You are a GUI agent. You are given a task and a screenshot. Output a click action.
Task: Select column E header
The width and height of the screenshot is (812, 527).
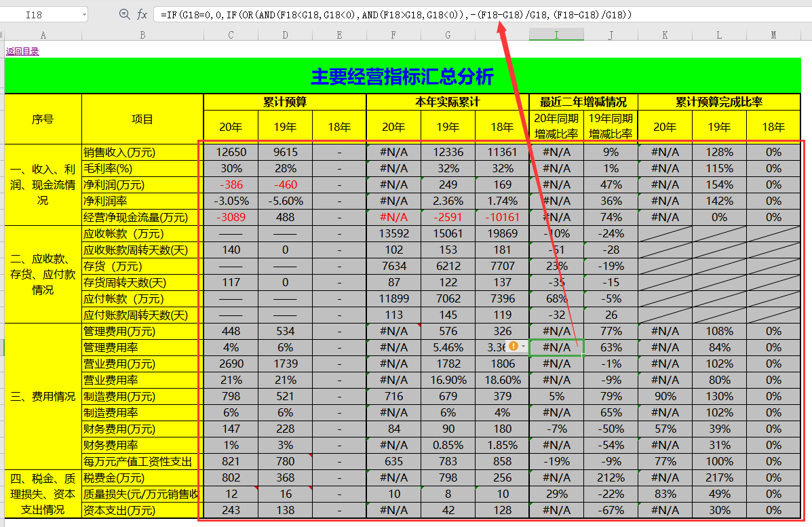339,35
